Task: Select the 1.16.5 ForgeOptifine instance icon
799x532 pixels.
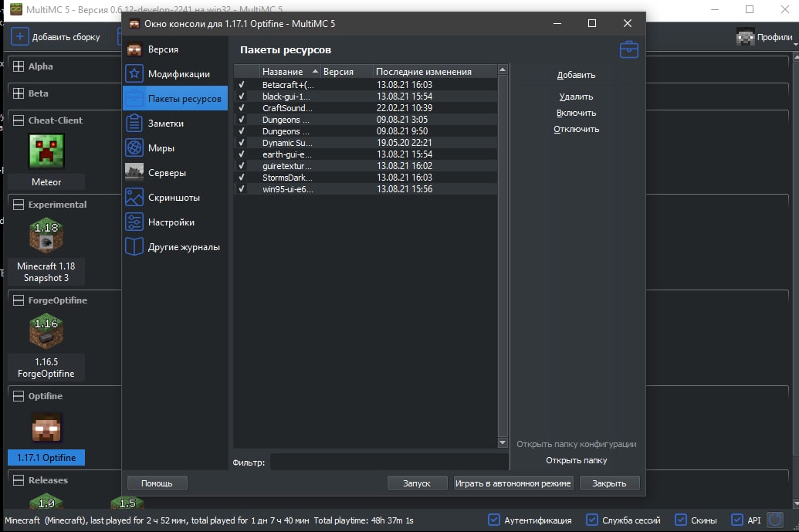Action: click(46, 331)
